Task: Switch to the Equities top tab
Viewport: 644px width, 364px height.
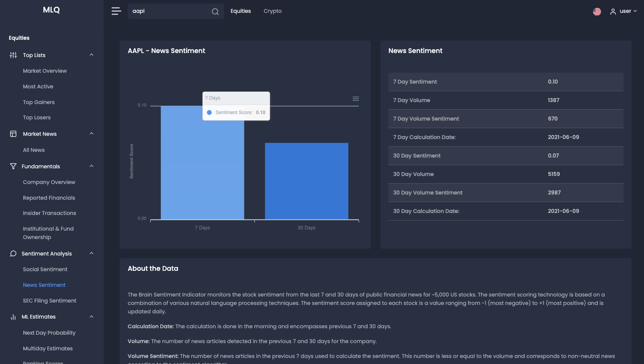Action: (x=241, y=11)
